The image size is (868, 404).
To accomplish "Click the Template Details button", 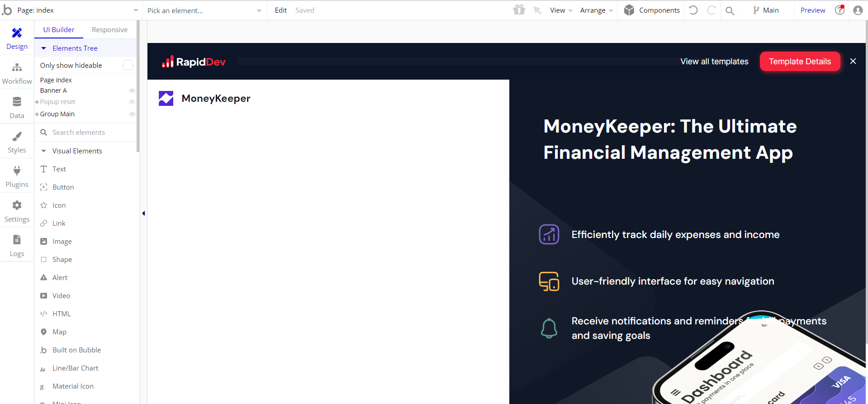I will click(x=800, y=61).
